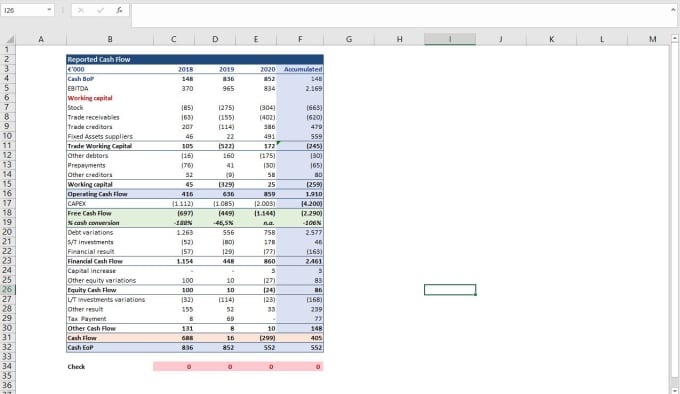Click the '2019' year header cell
Viewport: 680px width, 394px height.
pyautogui.click(x=215, y=69)
